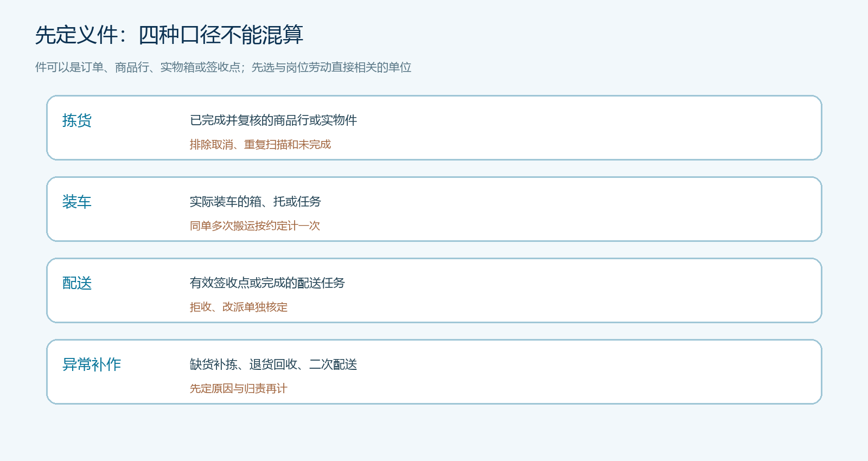The height and width of the screenshot is (461, 868).
Task: Select the text 实际装车的箱、托或任务
Action: pyautogui.click(x=256, y=202)
